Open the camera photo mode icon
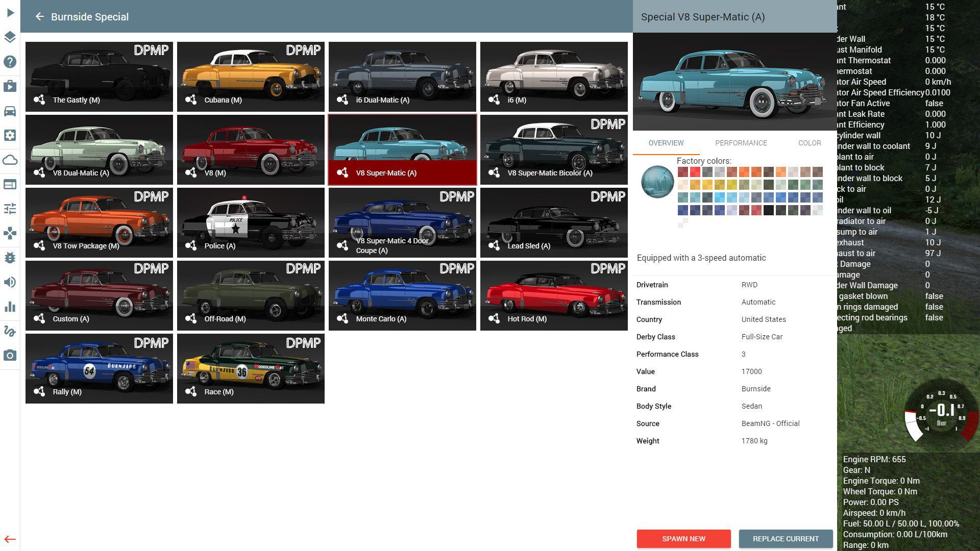This screenshot has width=980, height=551. (x=10, y=356)
